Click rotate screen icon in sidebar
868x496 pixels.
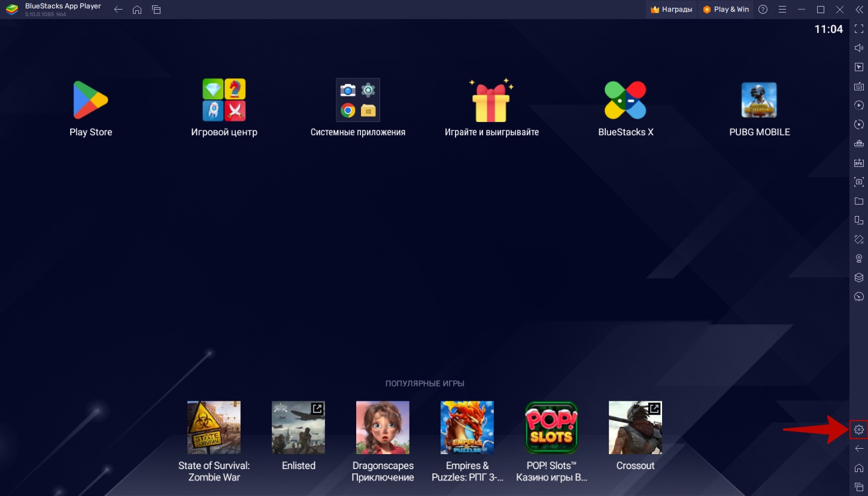point(859,220)
